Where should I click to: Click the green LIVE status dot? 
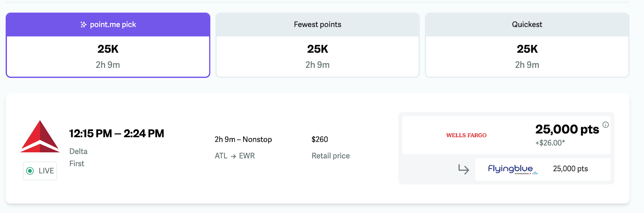[x=30, y=171]
